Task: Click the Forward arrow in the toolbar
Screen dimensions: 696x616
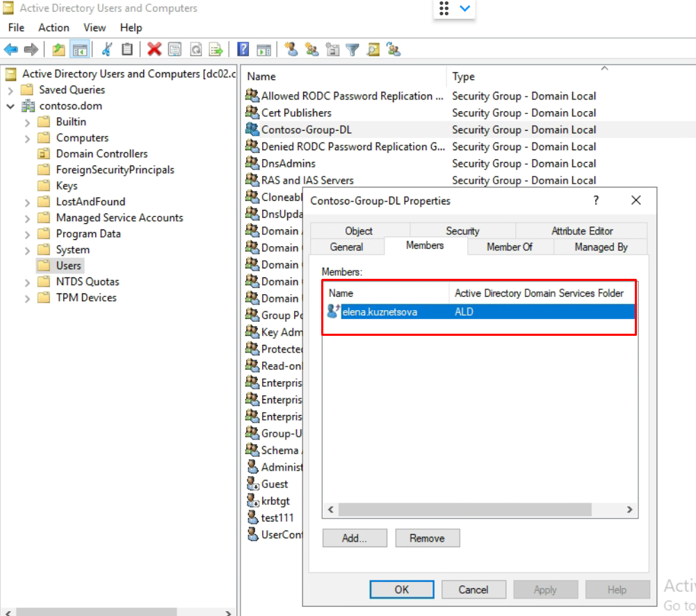Action: point(31,49)
